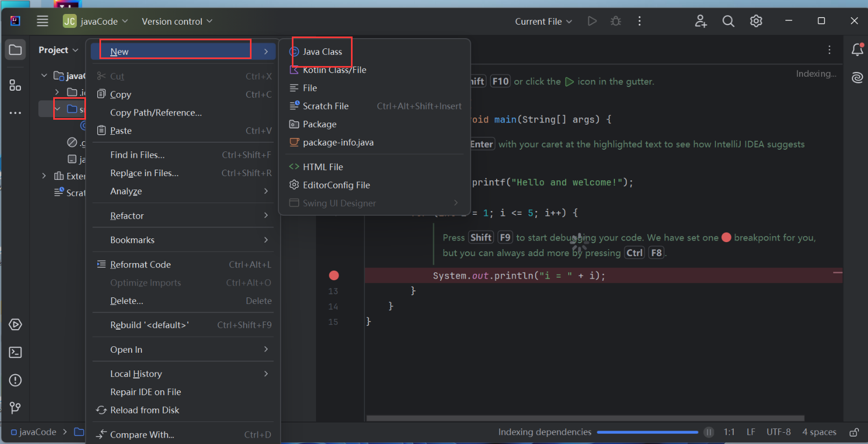The image size is (868, 444).
Task: Select Compare With
Action: (183, 434)
